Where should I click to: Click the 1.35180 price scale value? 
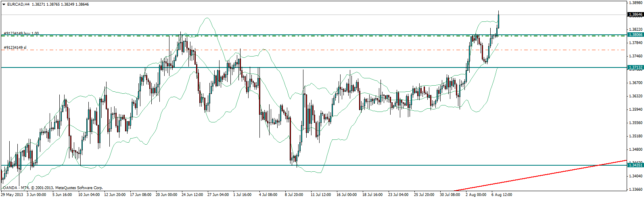[635, 136]
